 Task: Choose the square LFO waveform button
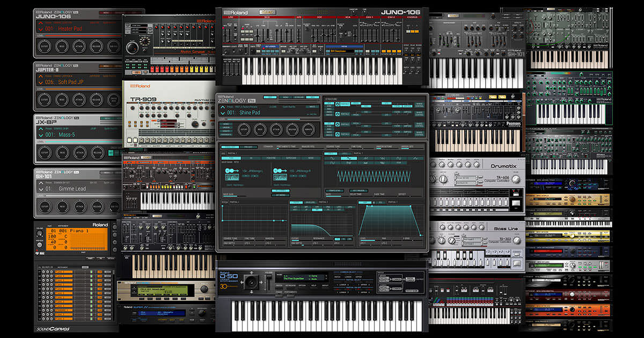pos(399,158)
